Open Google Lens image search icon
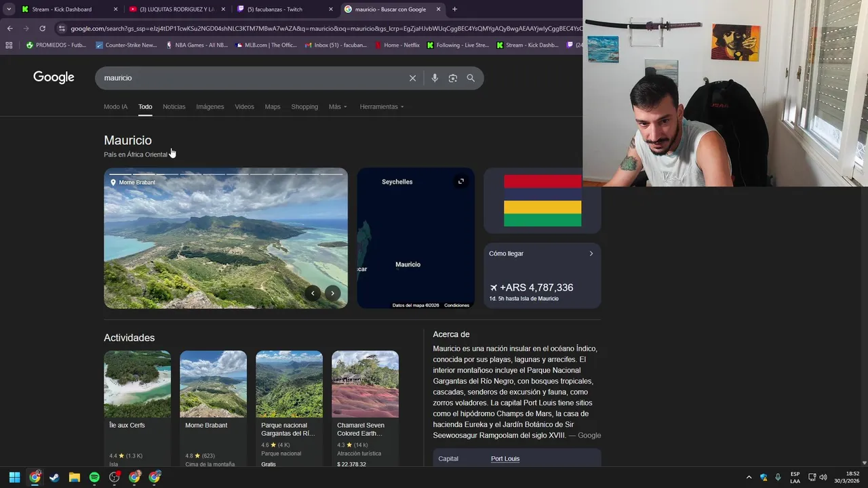Viewport: 868px width, 488px height. [453, 78]
